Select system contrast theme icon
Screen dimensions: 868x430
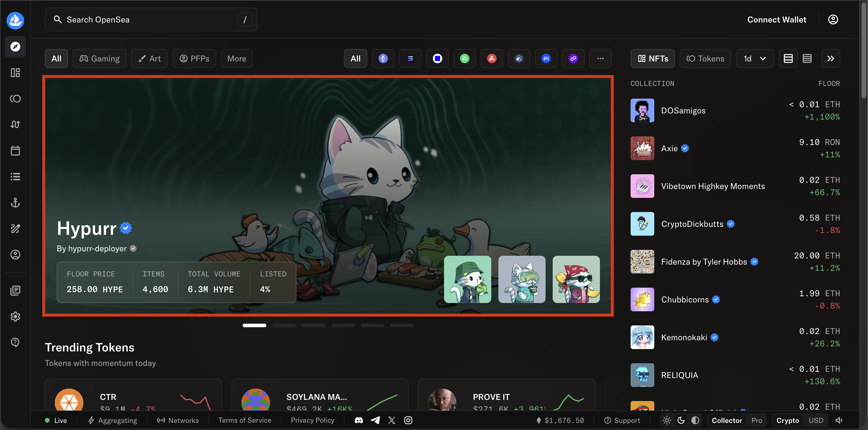coord(695,420)
